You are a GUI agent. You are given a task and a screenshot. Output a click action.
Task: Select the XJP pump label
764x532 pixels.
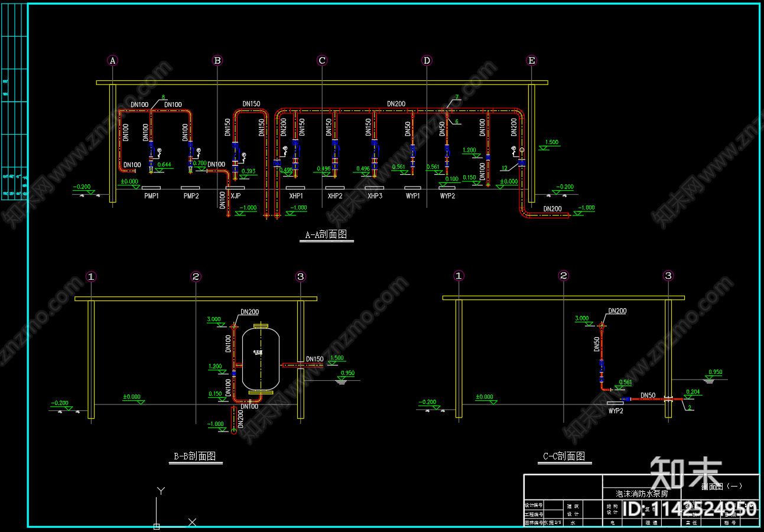[236, 196]
